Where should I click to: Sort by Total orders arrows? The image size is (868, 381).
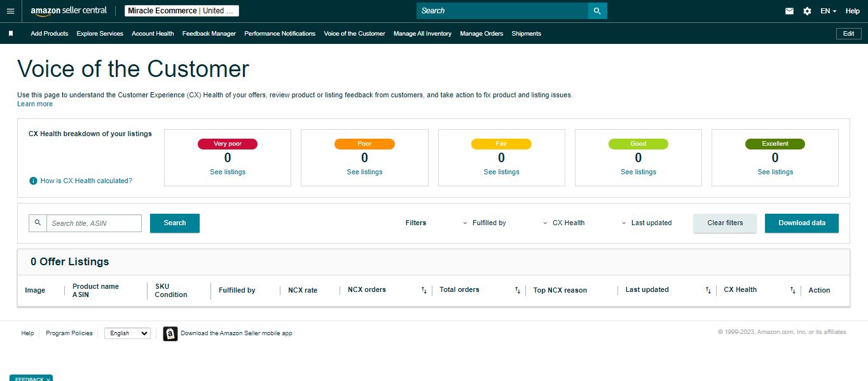click(518, 290)
